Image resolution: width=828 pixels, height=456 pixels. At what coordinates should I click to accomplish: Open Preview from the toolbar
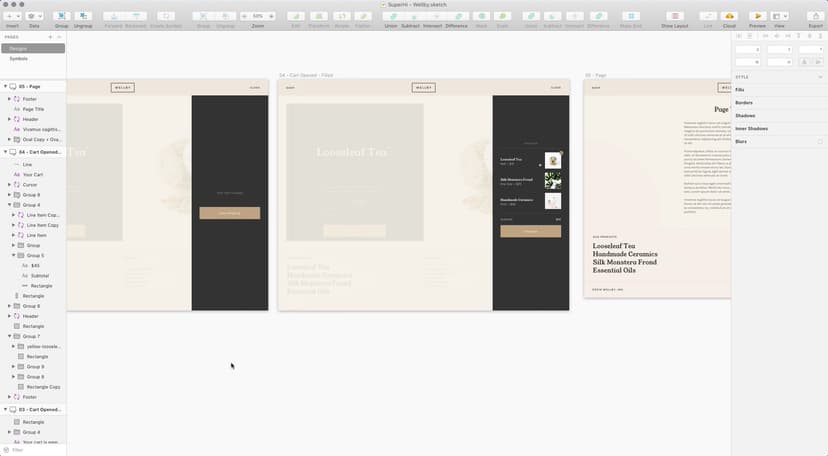(x=757, y=17)
